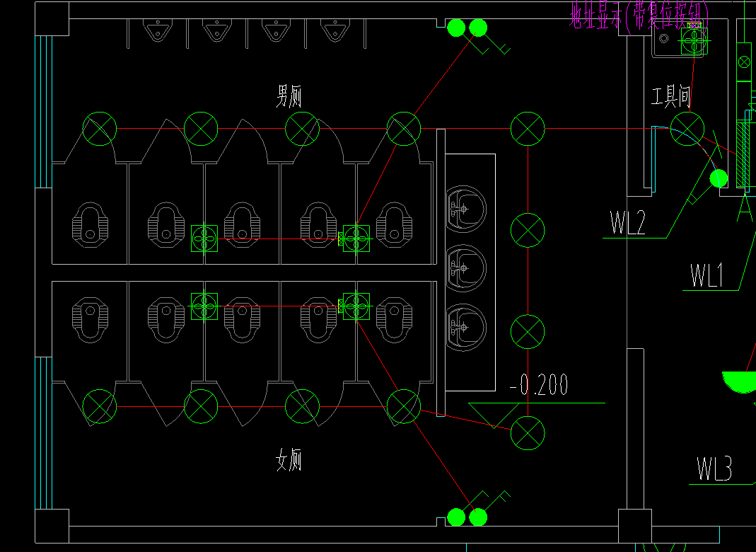Screen dimensions: 756x552
Task: Select rightmost squat toilet in women's stalls
Action: tap(394, 321)
